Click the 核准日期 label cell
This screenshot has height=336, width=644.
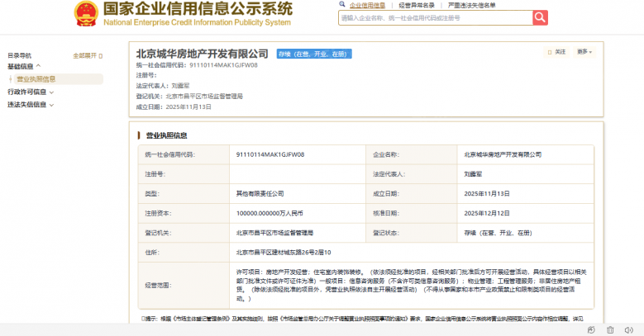411,213
